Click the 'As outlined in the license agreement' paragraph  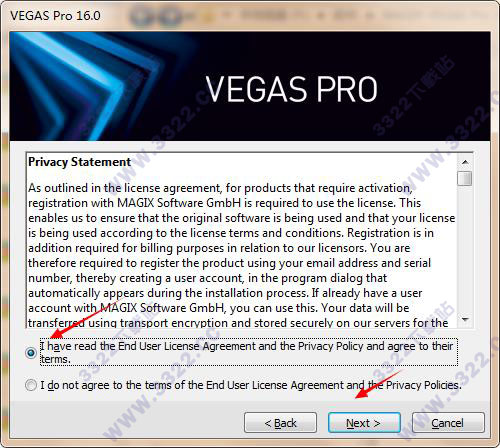click(x=242, y=255)
